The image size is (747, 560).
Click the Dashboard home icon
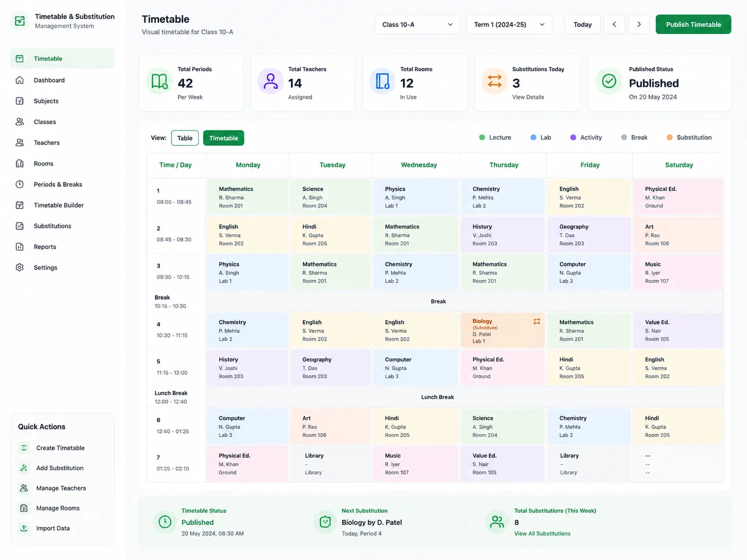20,80
